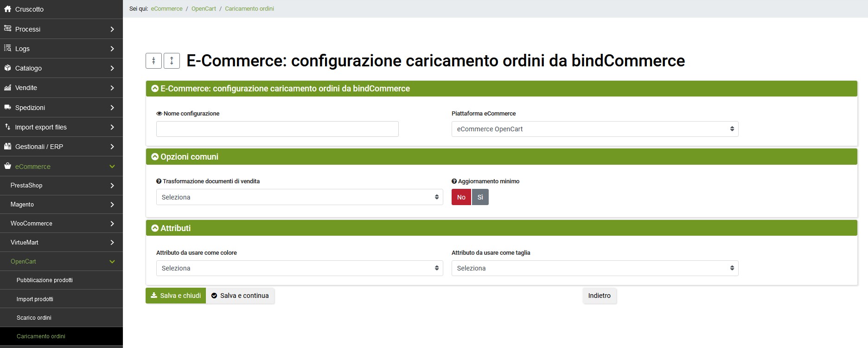Click the Catalogo box icon
The image size is (868, 348).
7,68
